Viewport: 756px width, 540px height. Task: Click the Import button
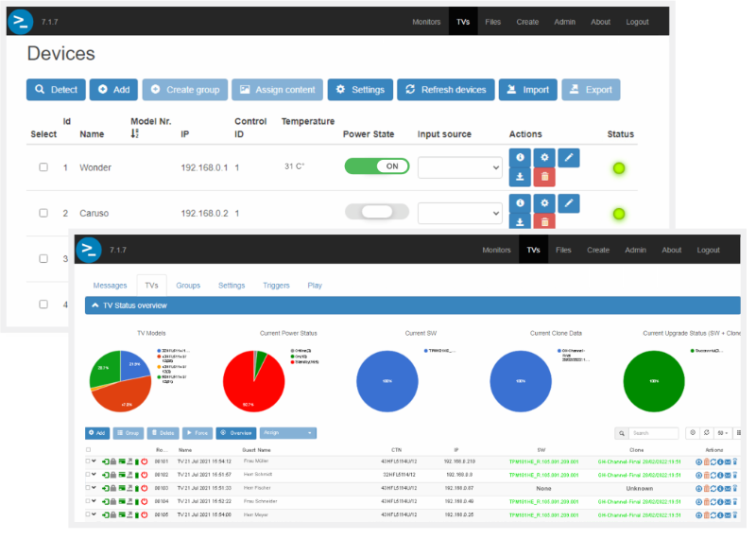tap(528, 89)
